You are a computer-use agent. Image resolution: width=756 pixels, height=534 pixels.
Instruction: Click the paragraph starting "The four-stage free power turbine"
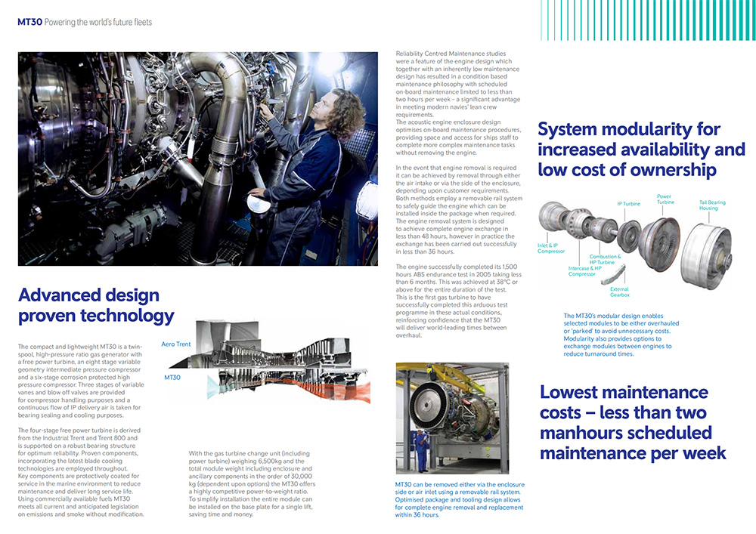pyautogui.click(x=81, y=472)
